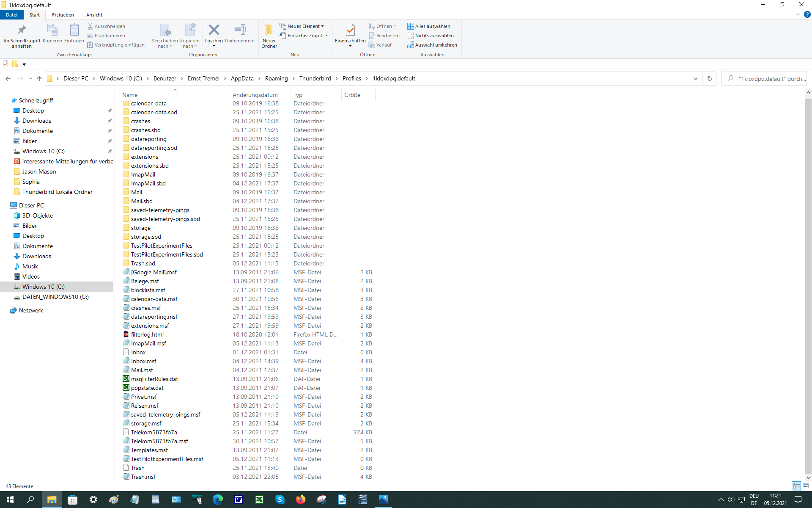The height and width of the screenshot is (508, 812).
Task: Click Profiles in the breadcrumb path
Action: [x=351, y=79]
